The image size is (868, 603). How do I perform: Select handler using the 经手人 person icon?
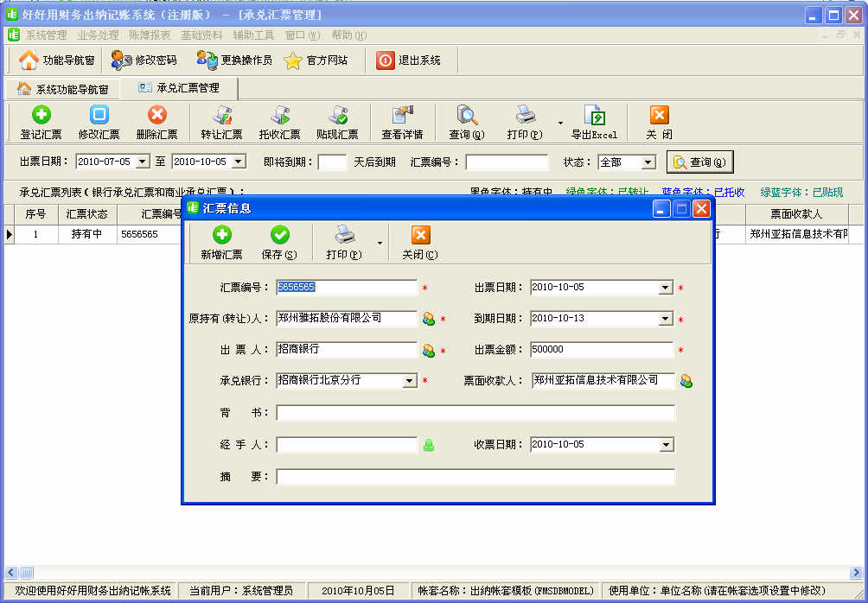tap(429, 446)
